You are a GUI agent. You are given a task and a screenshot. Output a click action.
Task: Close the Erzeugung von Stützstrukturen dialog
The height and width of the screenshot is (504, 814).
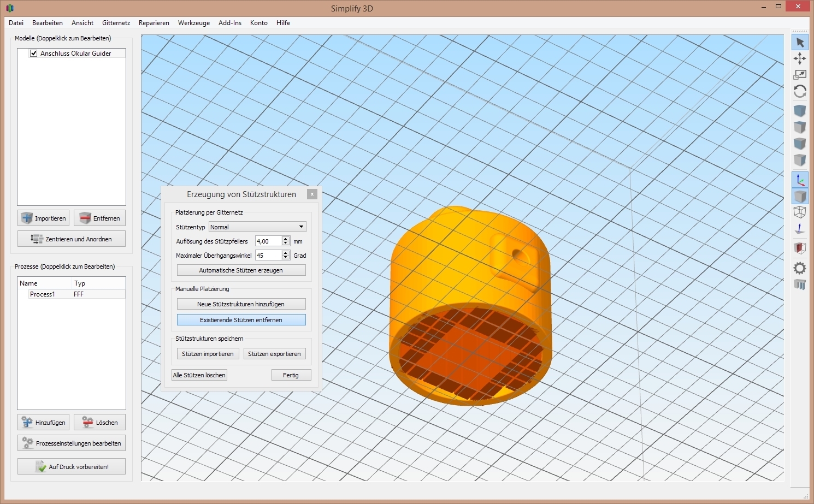[312, 194]
